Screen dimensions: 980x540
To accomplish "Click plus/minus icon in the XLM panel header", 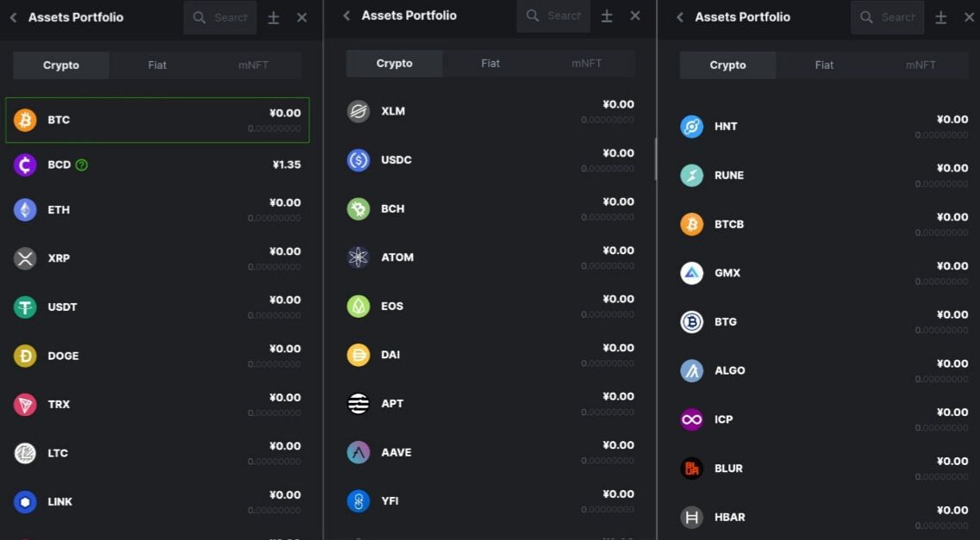I will [607, 16].
